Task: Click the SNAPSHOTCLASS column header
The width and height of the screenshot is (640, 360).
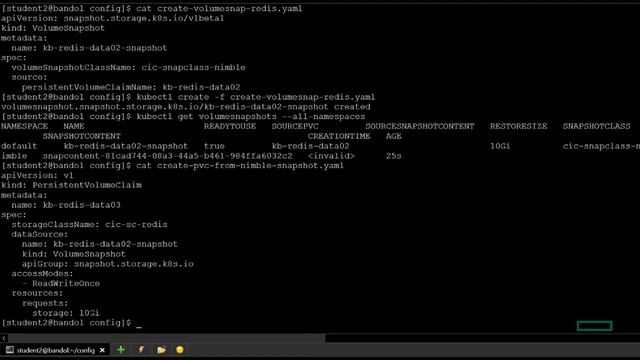Action: tap(596, 127)
